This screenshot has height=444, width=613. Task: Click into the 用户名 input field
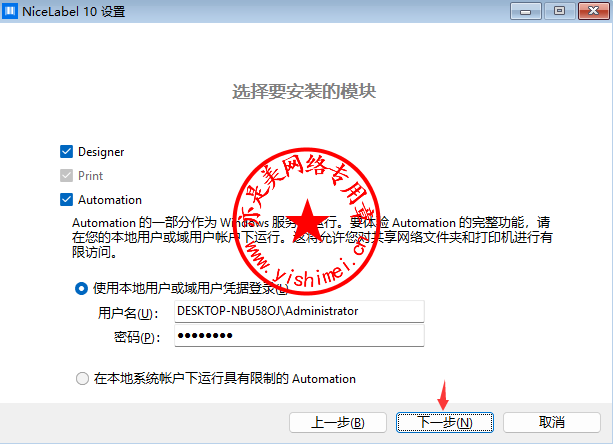[x=298, y=311]
